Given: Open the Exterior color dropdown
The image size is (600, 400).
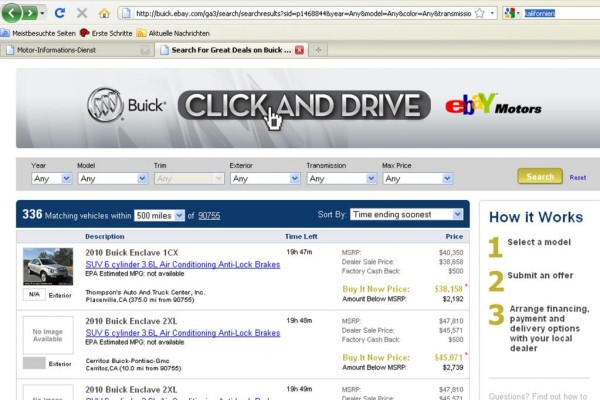Looking at the screenshot, I should (x=265, y=178).
